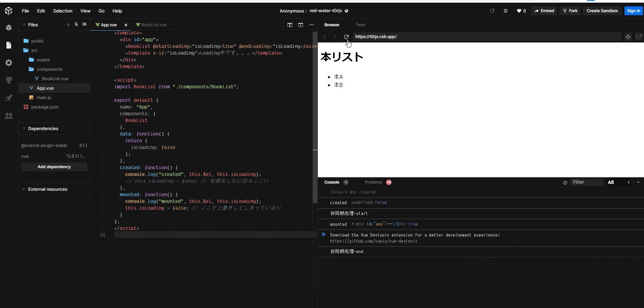Open preferences gear in top header
This screenshot has height=308, width=644.
pyautogui.click(x=506, y=11)
